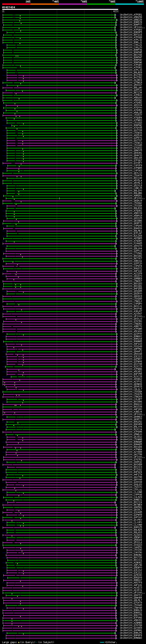The width and height of the screenshot is (146, 644).
Task: Select hit label UniRef100_B9R9P5
Action: 131,32
